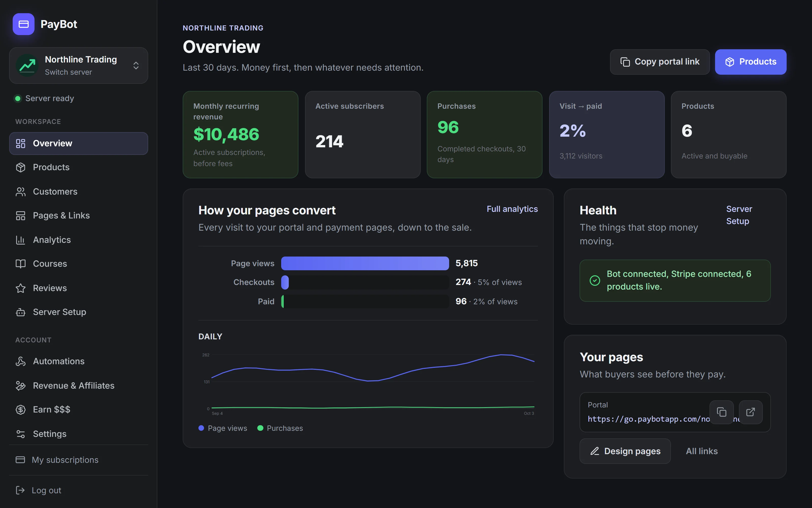The height and width of the screenshot is (508, 812).
Task: Open the All links link
Action: click(x=702, y=451)
